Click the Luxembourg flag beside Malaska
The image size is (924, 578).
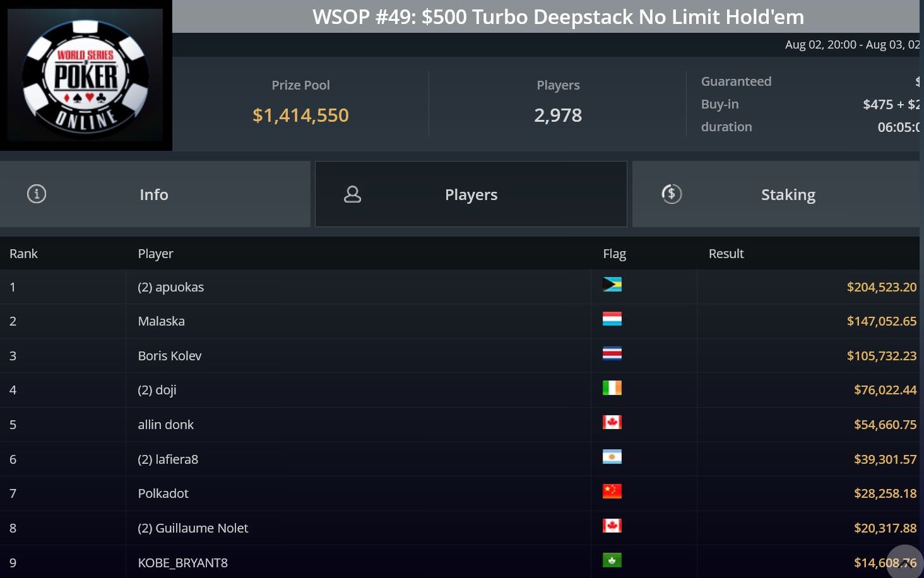coord(612,319)
